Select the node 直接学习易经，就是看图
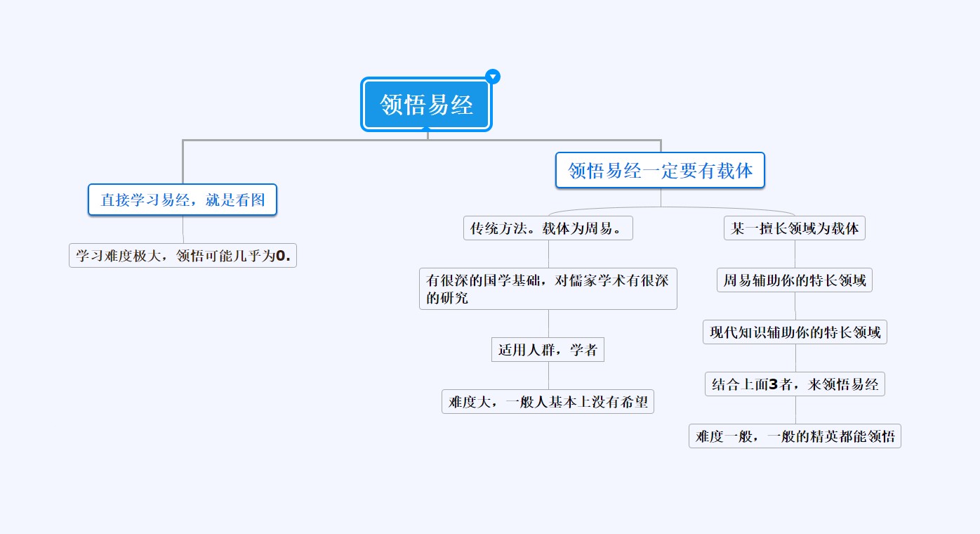This screenshot has width=980, height=534. coord(183,200)
